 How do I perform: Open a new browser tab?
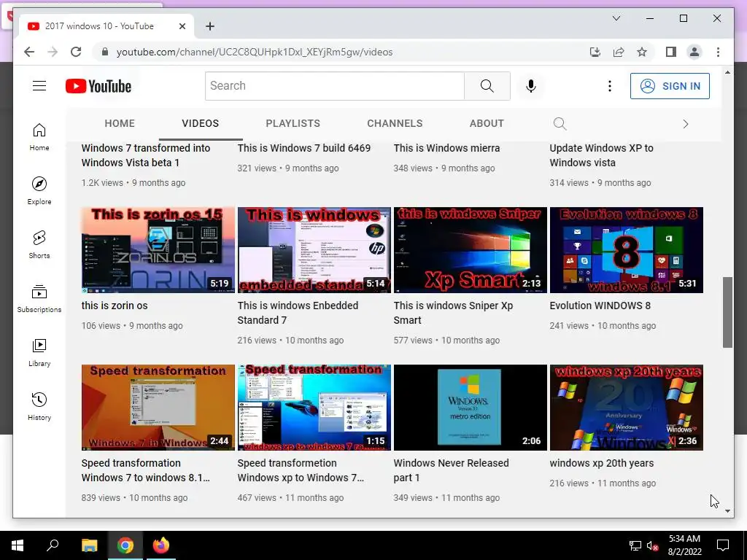click(210, 26)
